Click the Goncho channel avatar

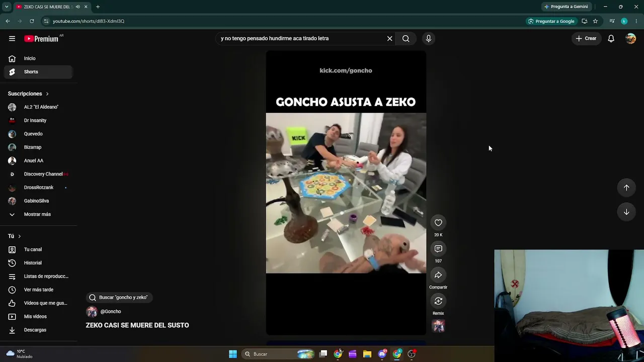click(92, 312)
